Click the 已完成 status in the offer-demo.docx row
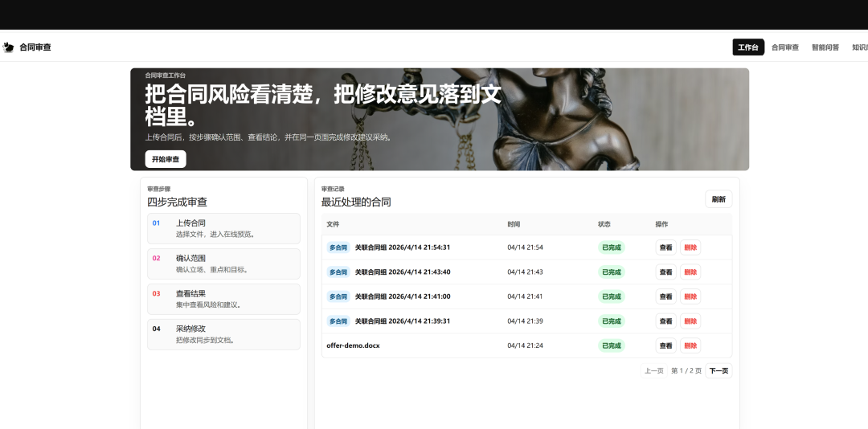Screen dimensions: 868x429 click(611, 345)
